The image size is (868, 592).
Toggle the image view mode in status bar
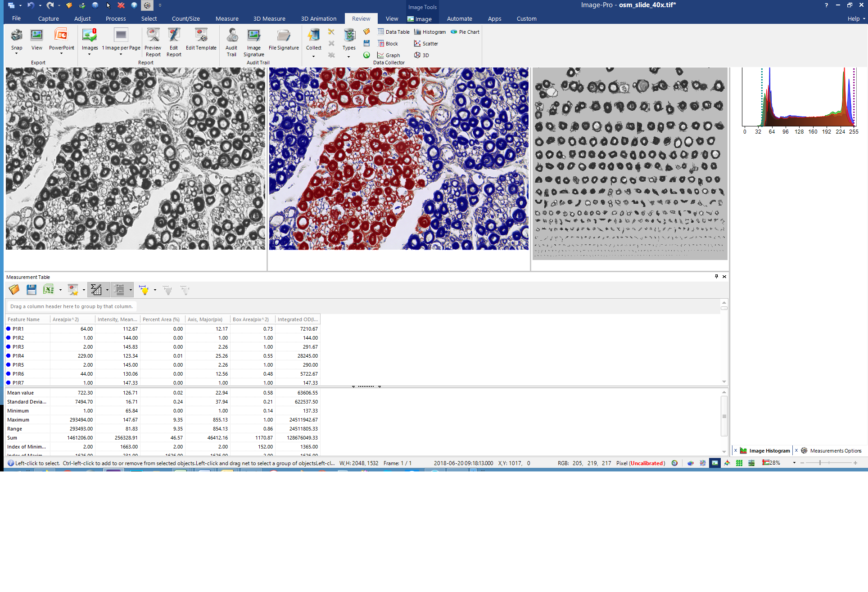[714, 463]
